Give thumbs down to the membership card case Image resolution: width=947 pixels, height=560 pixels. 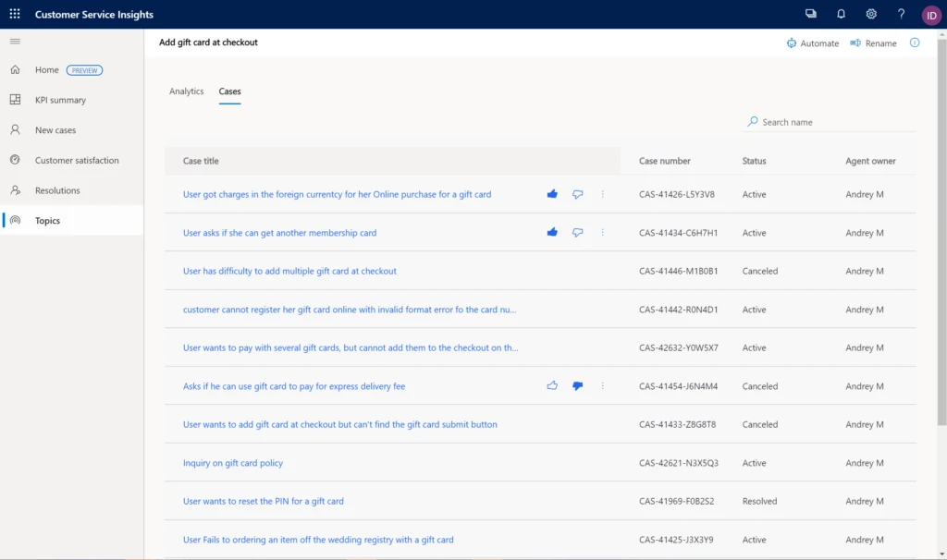point(577,233)
